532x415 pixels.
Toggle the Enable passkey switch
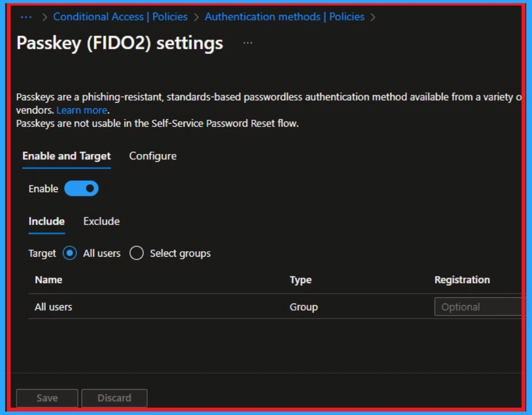click(x=82, y=189)
